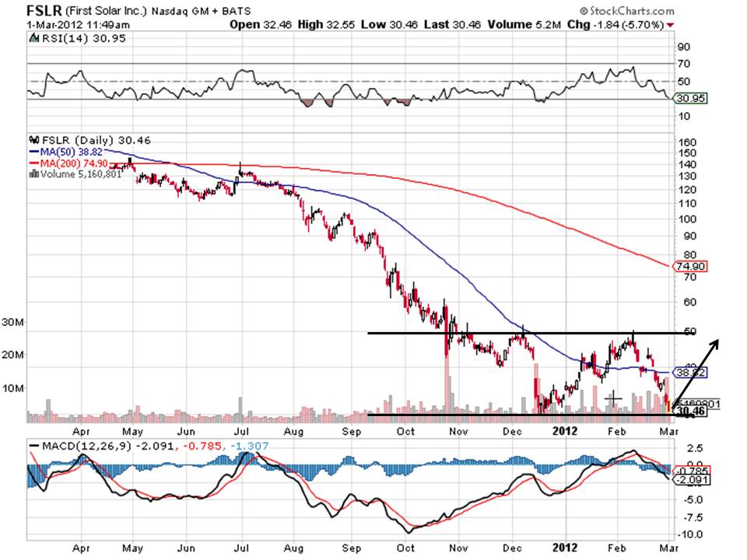Click the green-boxed 30.95 RSI tag
The image size is (747, 560).
(x=691, y=98)
